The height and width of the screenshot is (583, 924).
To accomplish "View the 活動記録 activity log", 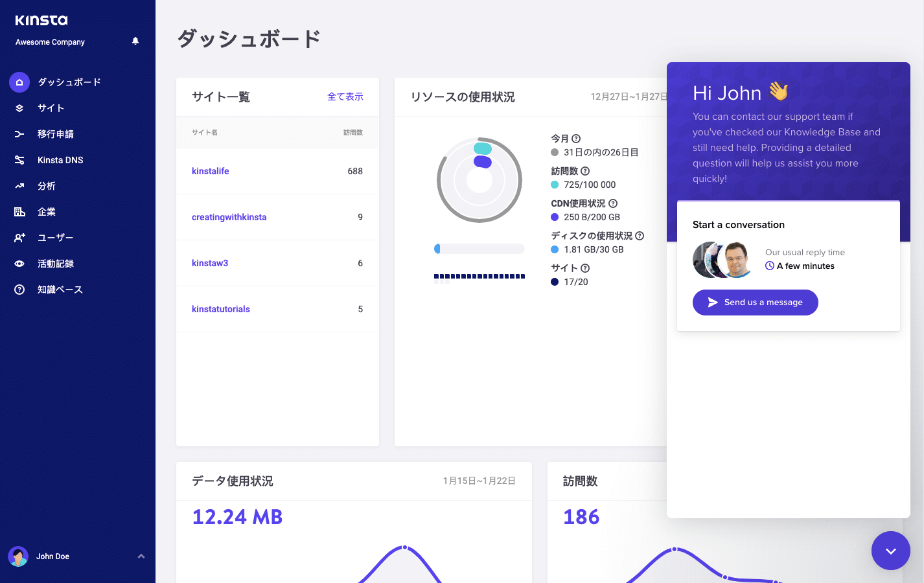I will pyautogui.click(x=19, y=264).
